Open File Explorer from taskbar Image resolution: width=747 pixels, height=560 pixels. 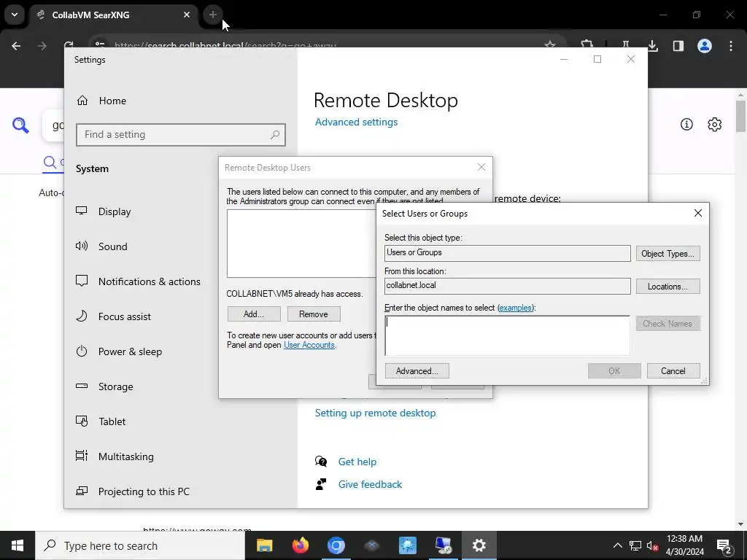[264, 545]
